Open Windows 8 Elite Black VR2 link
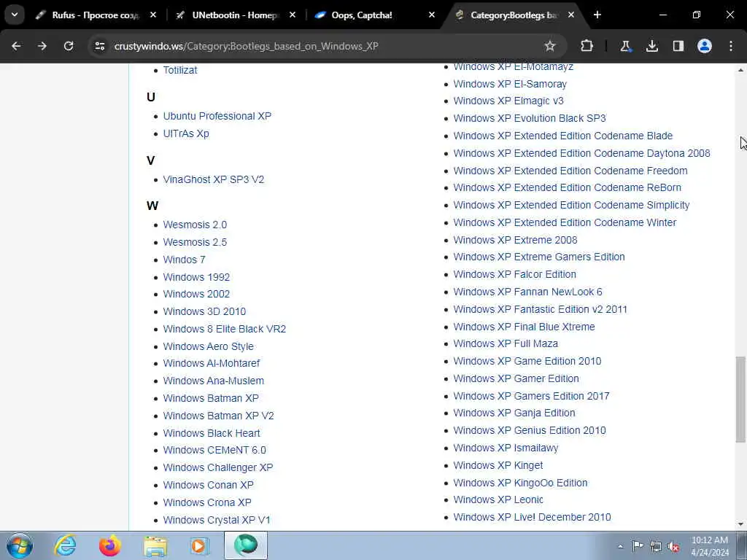The height and width of the screenshot is (560, 747). (225, 329)
